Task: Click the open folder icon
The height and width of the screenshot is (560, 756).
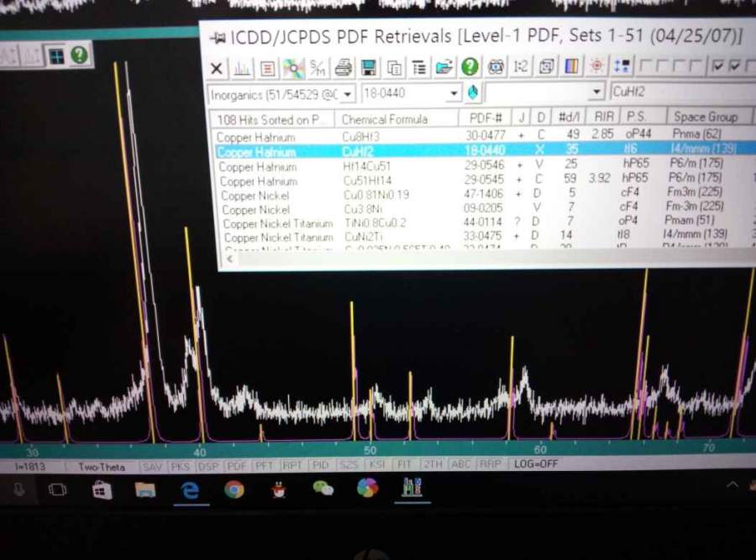Action: [444, 67]
